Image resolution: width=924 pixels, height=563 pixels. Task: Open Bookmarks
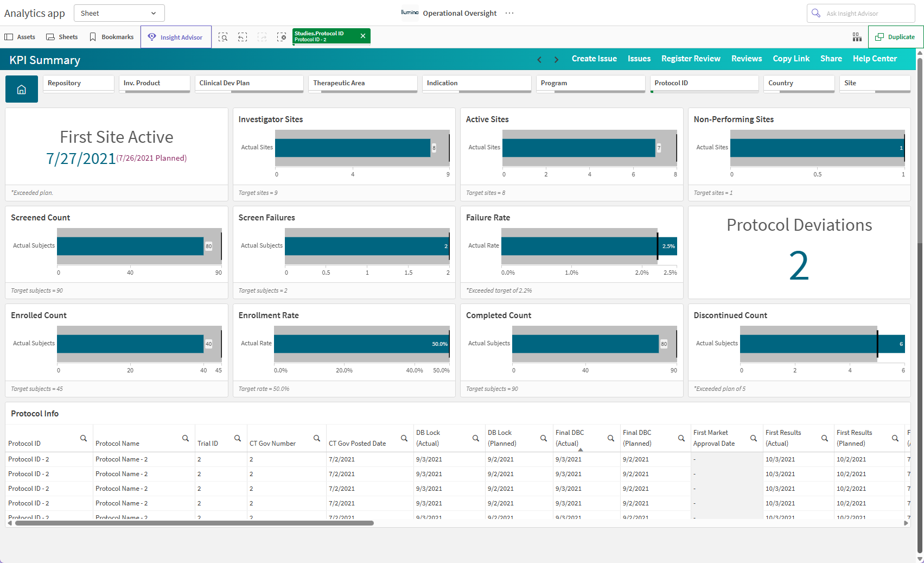111,37
